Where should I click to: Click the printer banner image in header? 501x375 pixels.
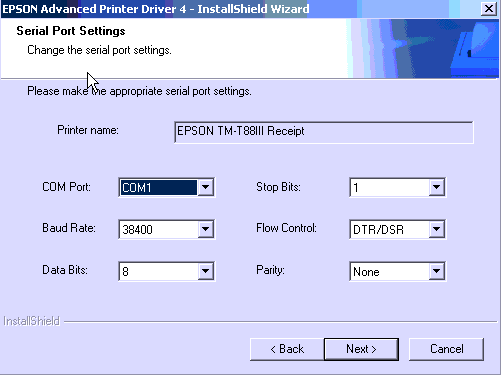(x=423, y=48)
